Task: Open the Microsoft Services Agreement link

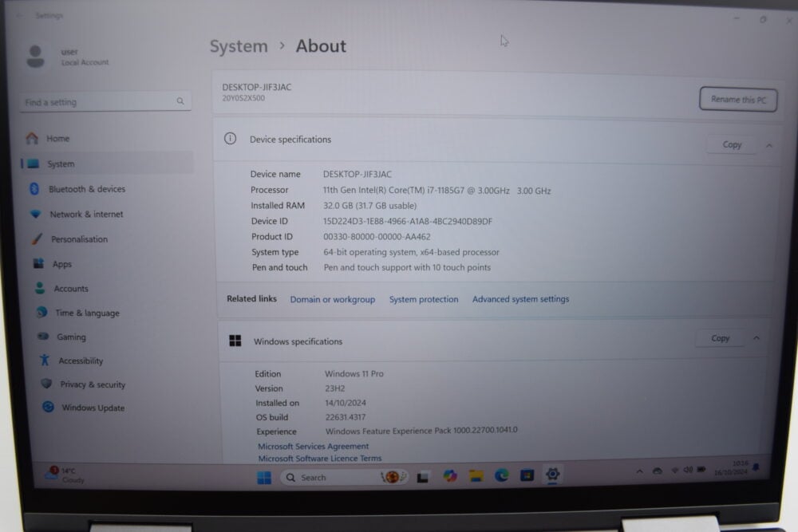Action: tap(313, 446)
